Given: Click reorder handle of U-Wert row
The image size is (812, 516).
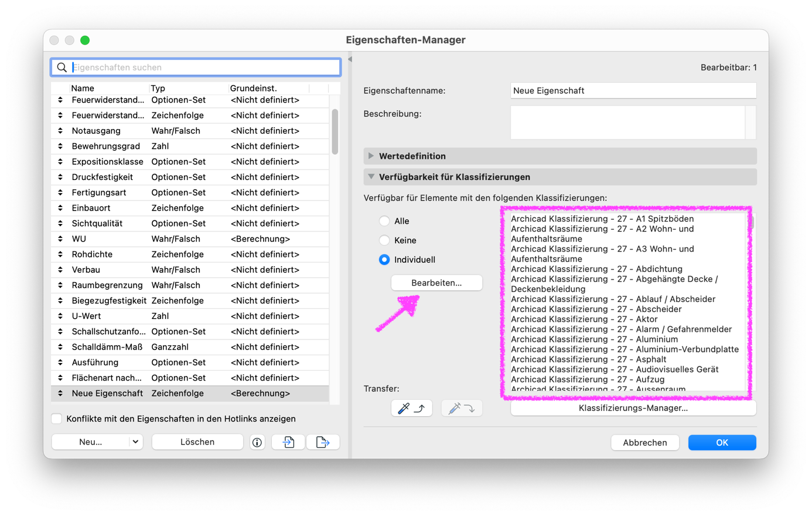Looking at the screenshot, I should coord(60,316).
